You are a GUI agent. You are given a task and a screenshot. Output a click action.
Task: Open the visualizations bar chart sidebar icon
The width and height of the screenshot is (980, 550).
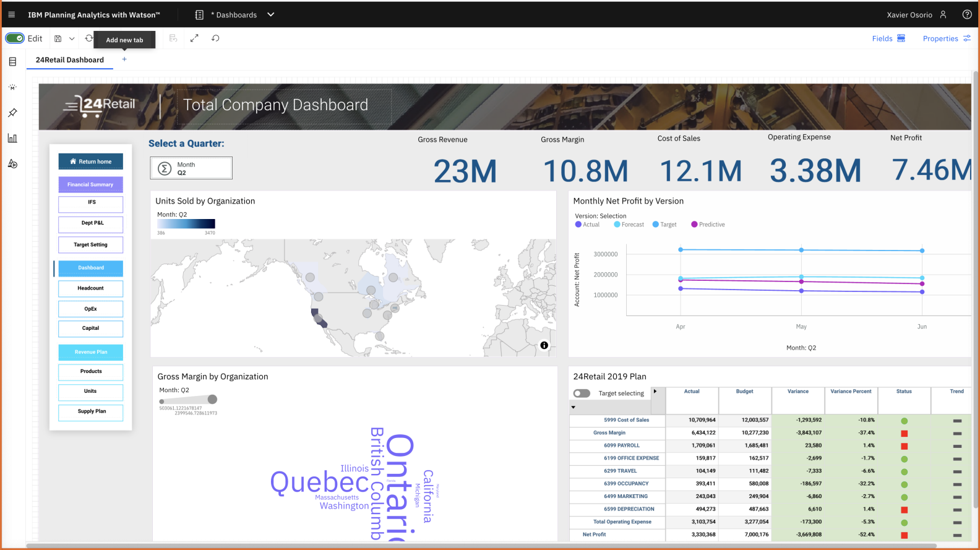point(12,139)
